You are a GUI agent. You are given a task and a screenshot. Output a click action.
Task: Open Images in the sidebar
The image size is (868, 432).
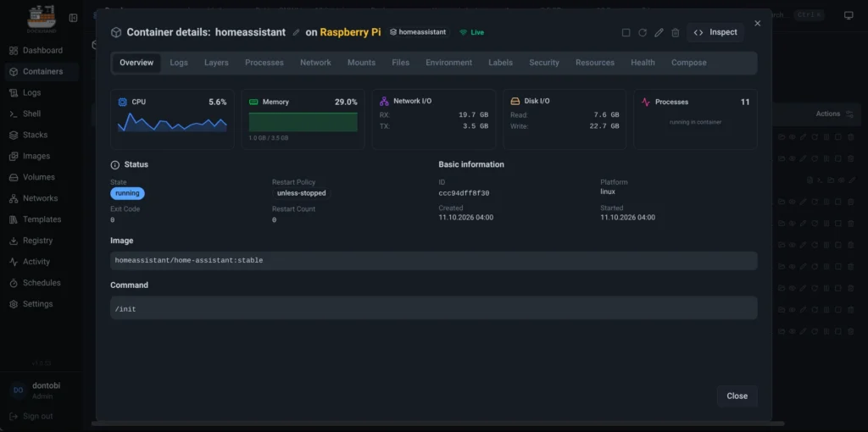(41, 156)
